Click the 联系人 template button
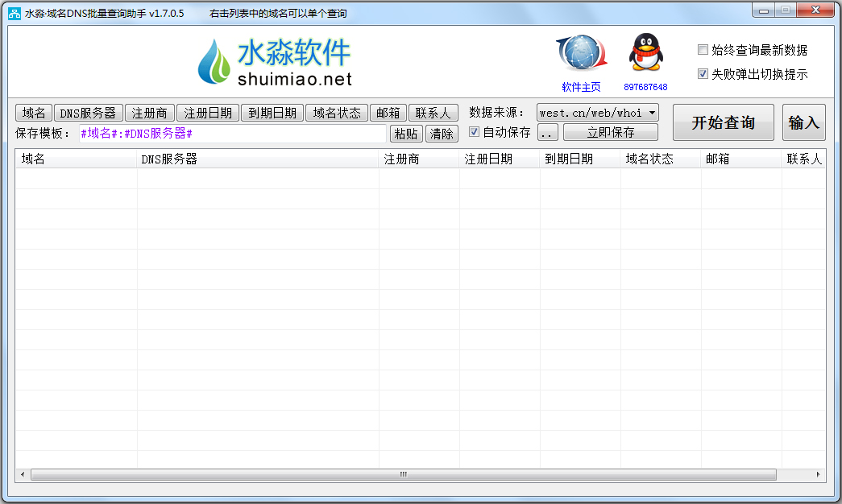Screen dimensions: 842x504 433,113
